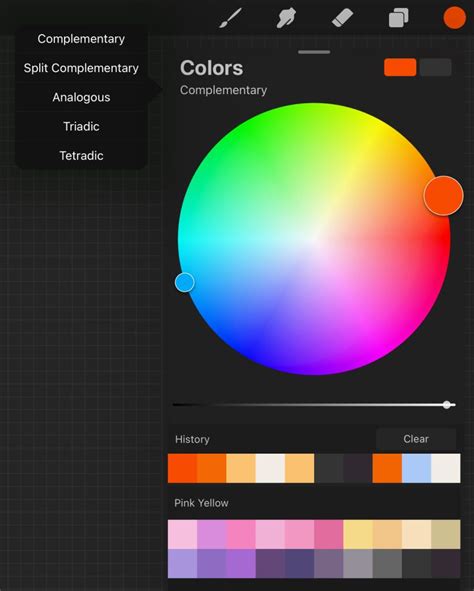Click the blue complementary reticle on wheel
Screen dimensions: 474x591
[185, 282]
